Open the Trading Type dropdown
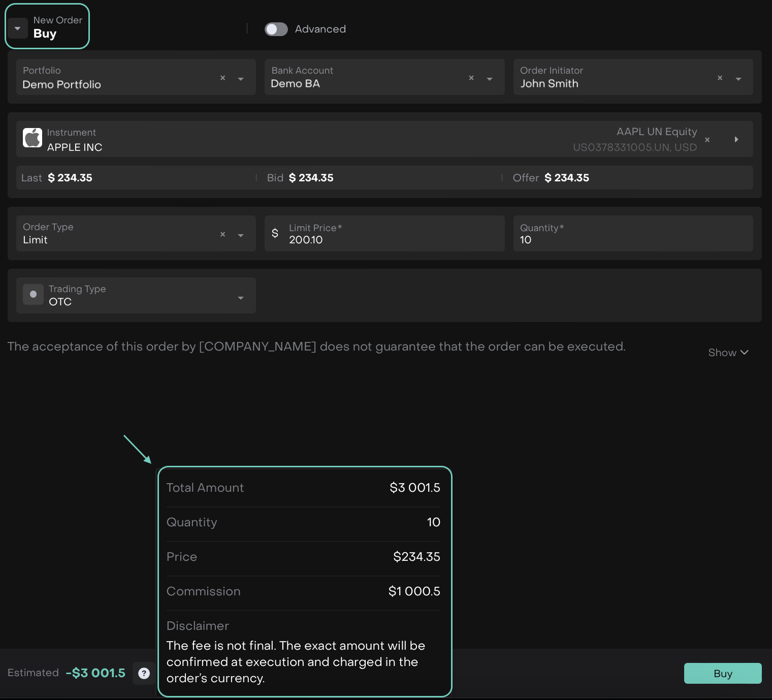 (x=241, y=298)
